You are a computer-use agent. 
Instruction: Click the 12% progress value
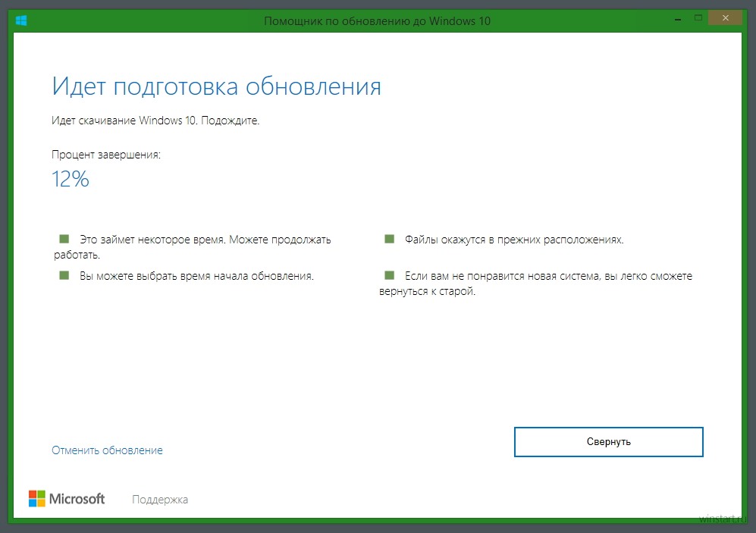pos(71,179)
